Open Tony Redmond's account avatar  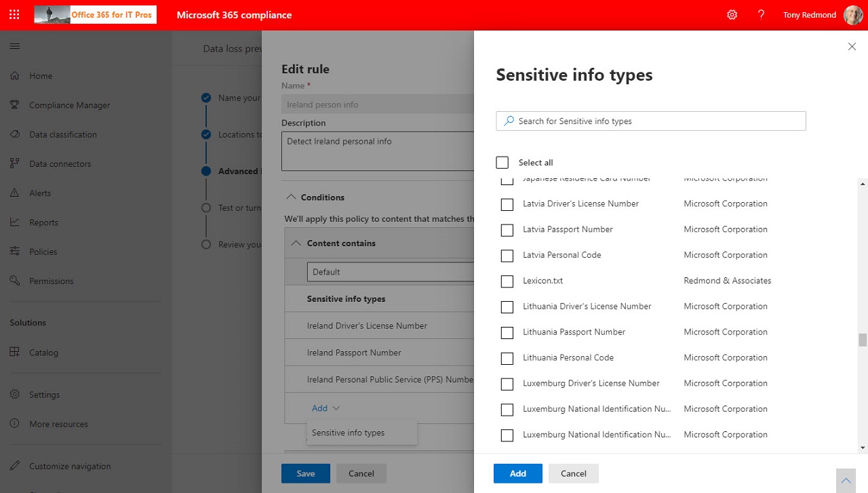coord(852,15)
